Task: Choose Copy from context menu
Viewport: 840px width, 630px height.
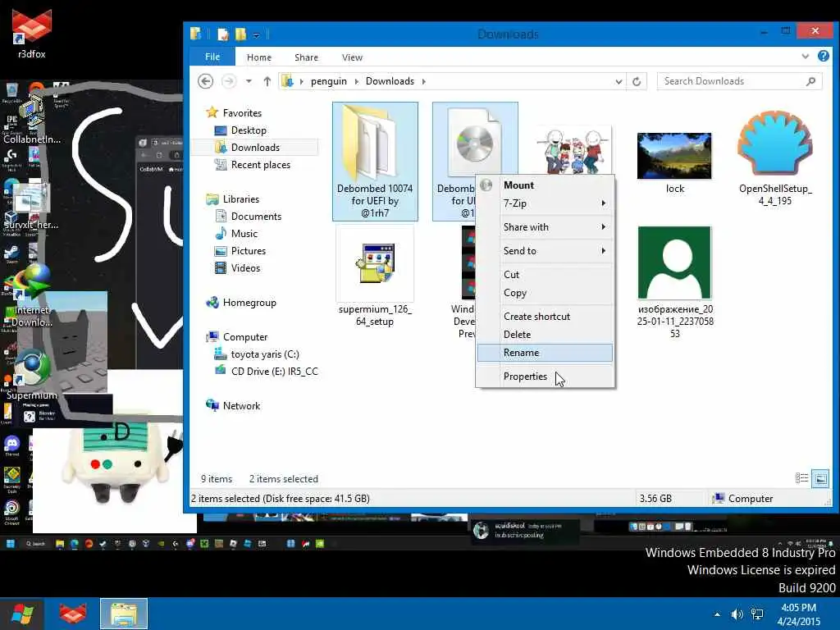Action: [545, 293]
